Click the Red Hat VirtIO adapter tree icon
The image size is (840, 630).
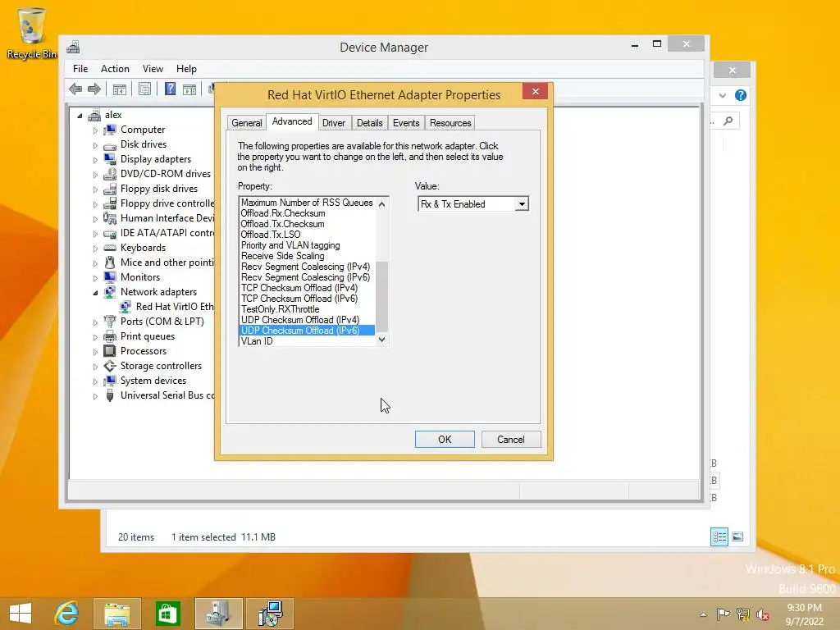pyautogui.click(x=126, y=307)
